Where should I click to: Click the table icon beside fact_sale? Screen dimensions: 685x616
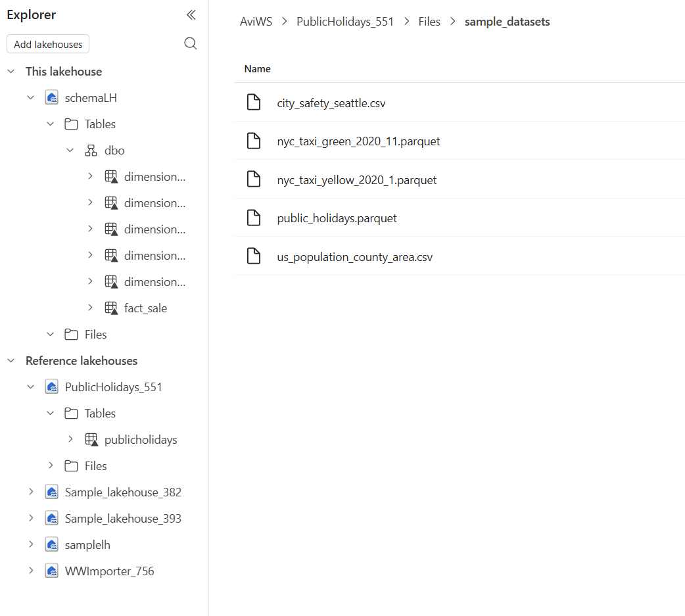tap(110, 308)
